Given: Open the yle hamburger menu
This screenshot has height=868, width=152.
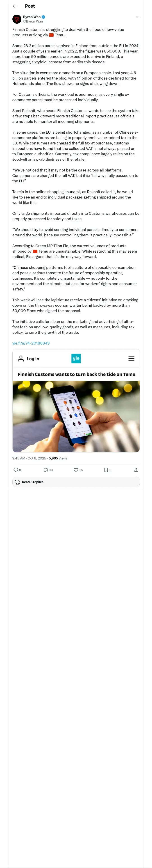Looking at the screenshot, I should click(x=132, y=359).
